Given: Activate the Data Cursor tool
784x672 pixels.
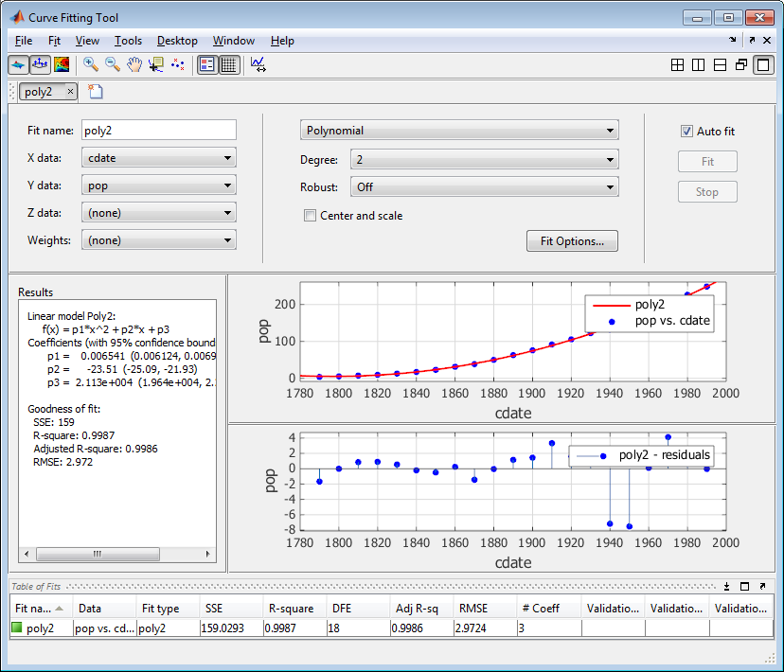Looking at the screenshot, I should (x=155, y=64).
